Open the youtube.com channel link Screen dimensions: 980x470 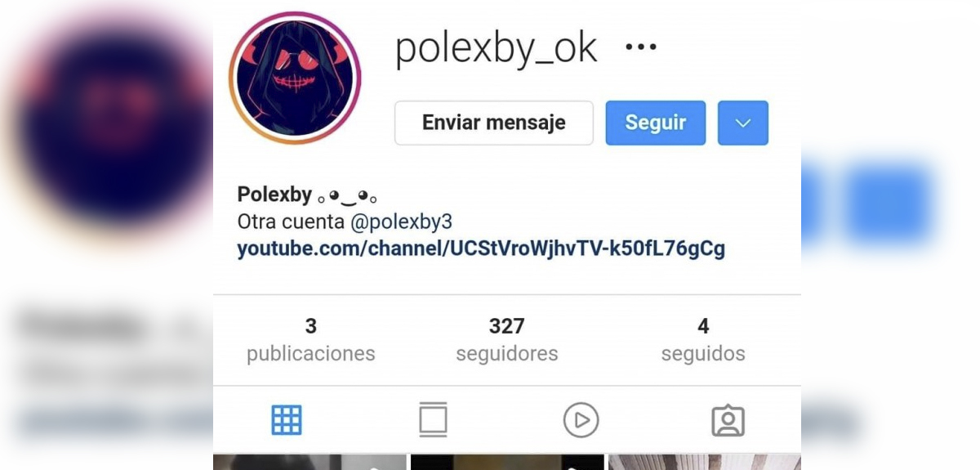coord(481,248)
